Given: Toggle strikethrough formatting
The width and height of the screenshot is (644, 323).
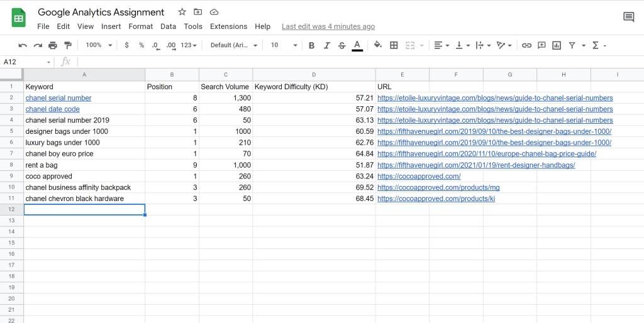Looking at the screenshot, I should click(341, 45).
